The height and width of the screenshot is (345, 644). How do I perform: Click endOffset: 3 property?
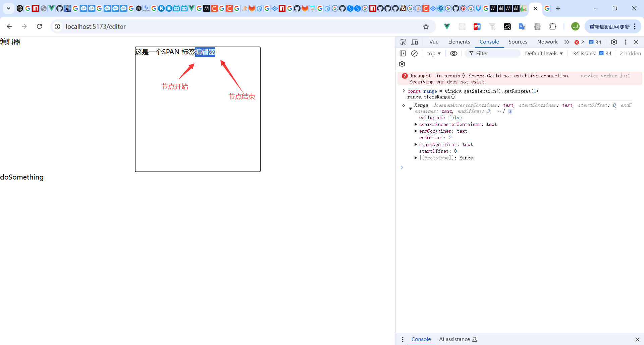pos(435,138)
